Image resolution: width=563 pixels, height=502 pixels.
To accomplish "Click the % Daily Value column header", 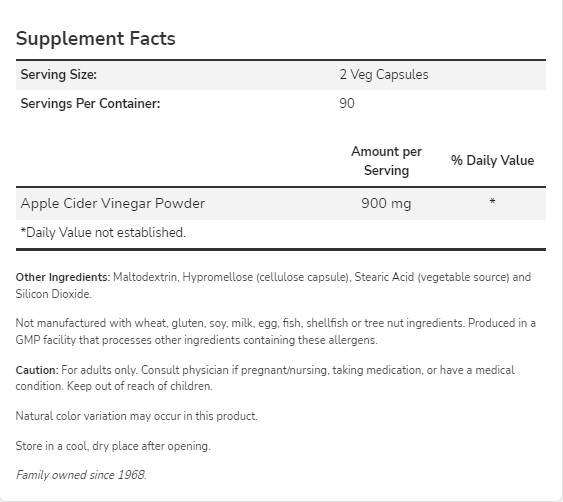I will [492, 161].
